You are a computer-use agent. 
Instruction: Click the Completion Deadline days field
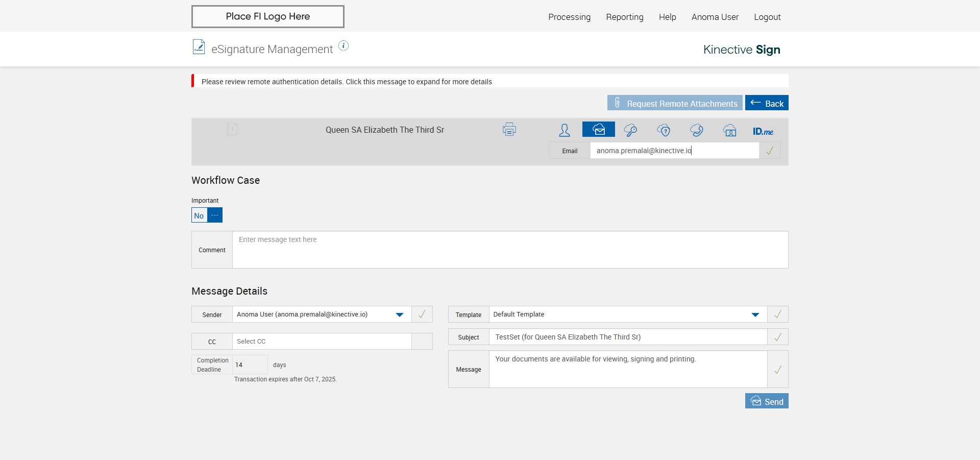[250, 365]
